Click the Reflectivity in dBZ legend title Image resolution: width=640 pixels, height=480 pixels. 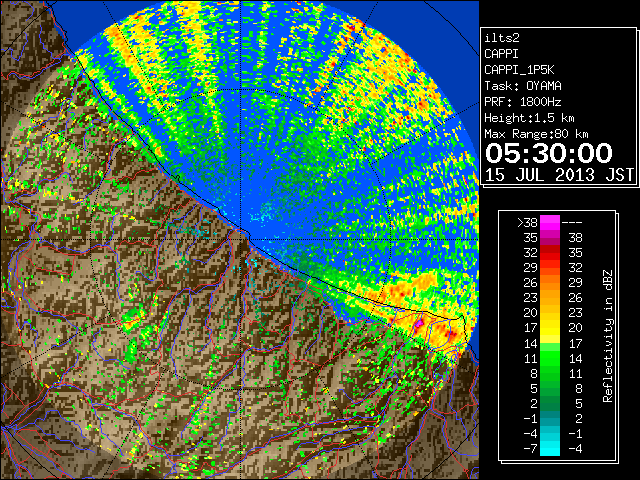point(607,336)
